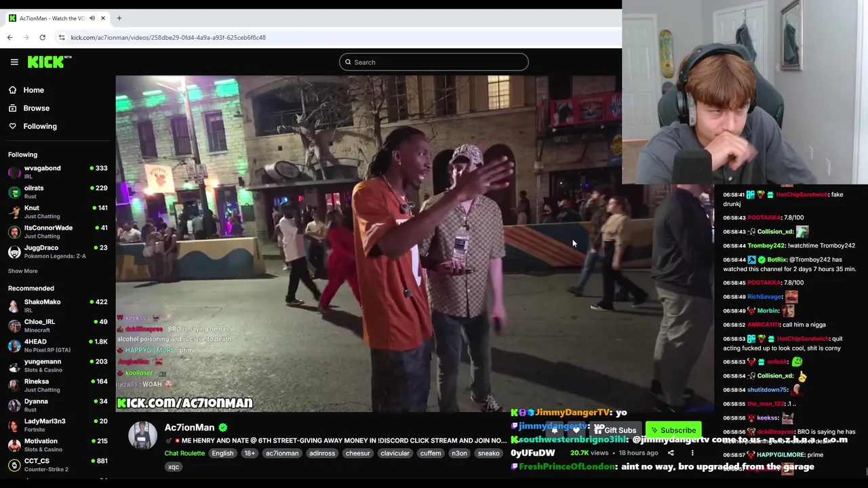This screenshot has width=868, height=488.
Task: Select the Ac7ionMan browser tab
Action: click(57, 18)
